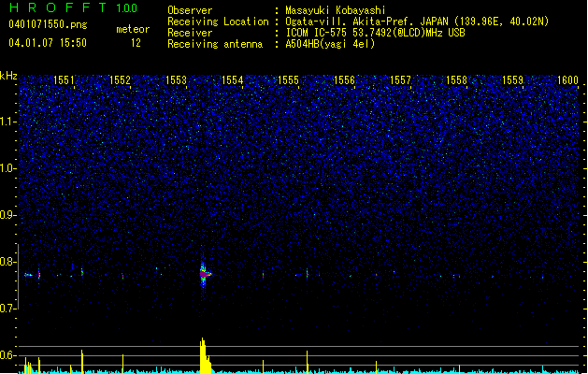Click the 0.9 kHz frequency label

(8, 215)
